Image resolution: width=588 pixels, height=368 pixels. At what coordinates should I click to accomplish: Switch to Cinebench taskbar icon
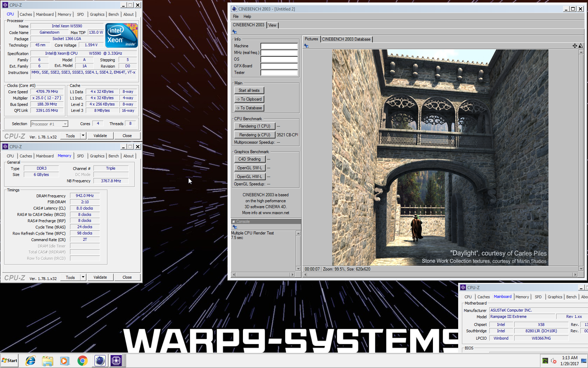tap(100, 360)
